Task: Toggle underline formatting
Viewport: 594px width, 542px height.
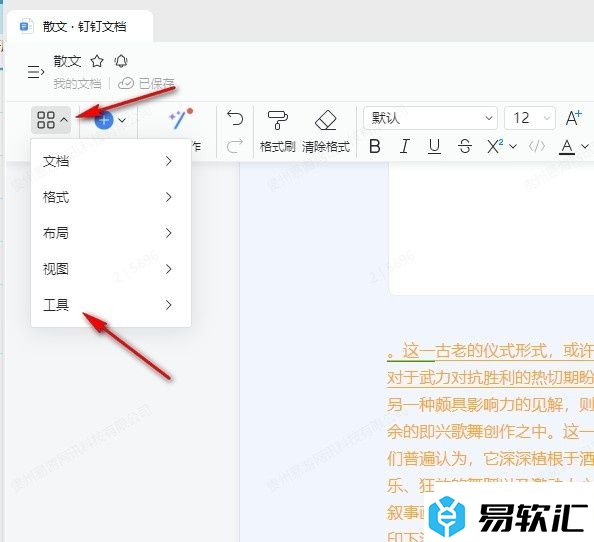Action: (x=434, y=146)
